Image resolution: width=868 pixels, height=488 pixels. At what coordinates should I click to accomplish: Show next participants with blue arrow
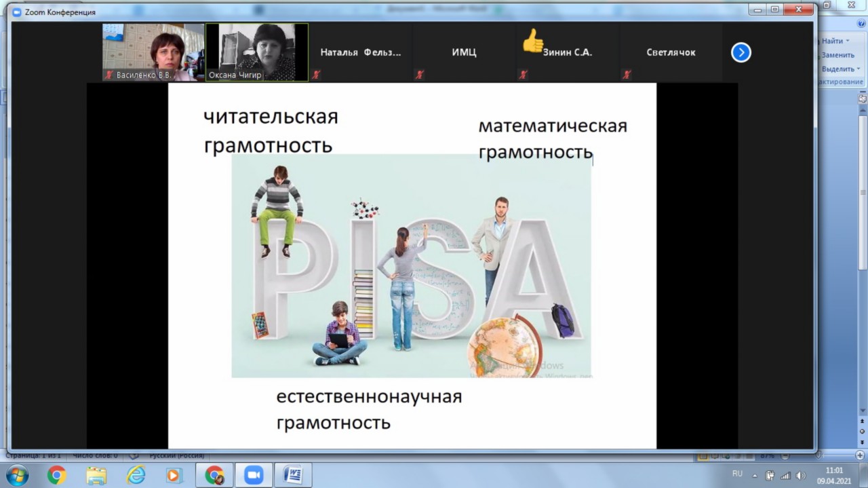741,52
